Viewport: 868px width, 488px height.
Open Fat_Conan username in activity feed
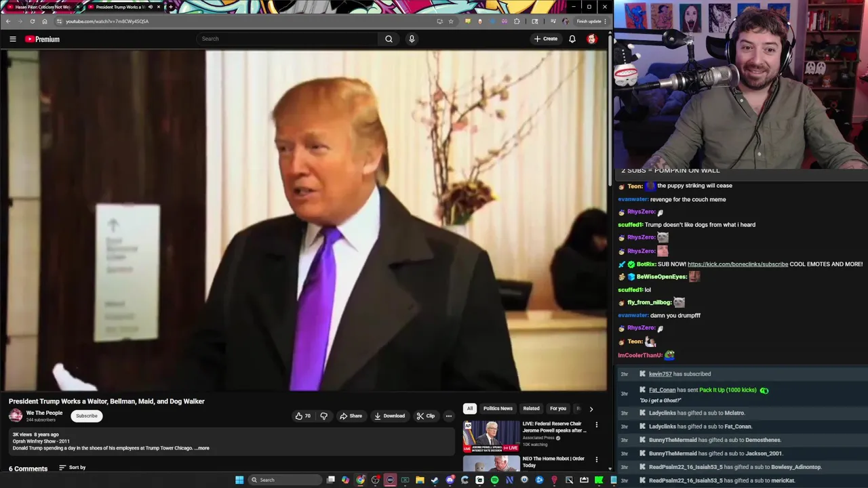pos(662,390)
